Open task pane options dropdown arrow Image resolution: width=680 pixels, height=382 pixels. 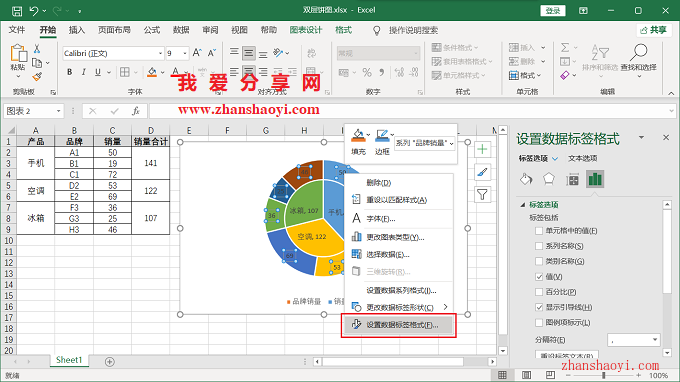[x=641, y=138]
